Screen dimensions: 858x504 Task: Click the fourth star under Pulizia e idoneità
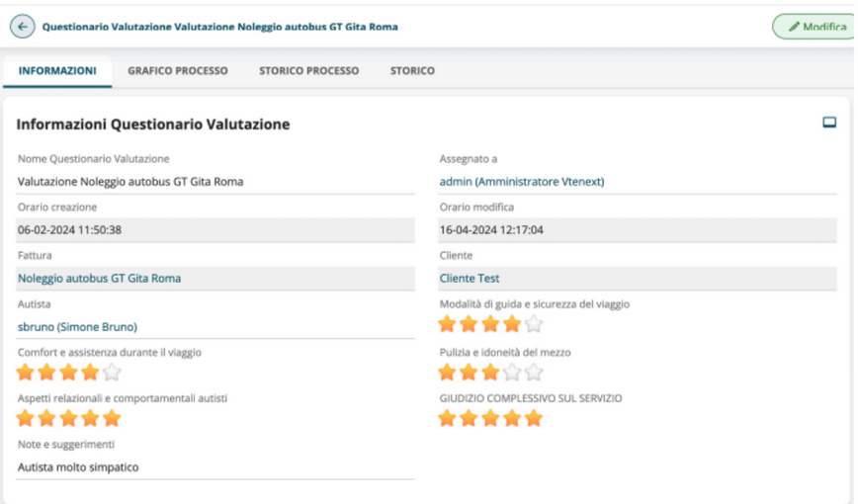[512, 373]
